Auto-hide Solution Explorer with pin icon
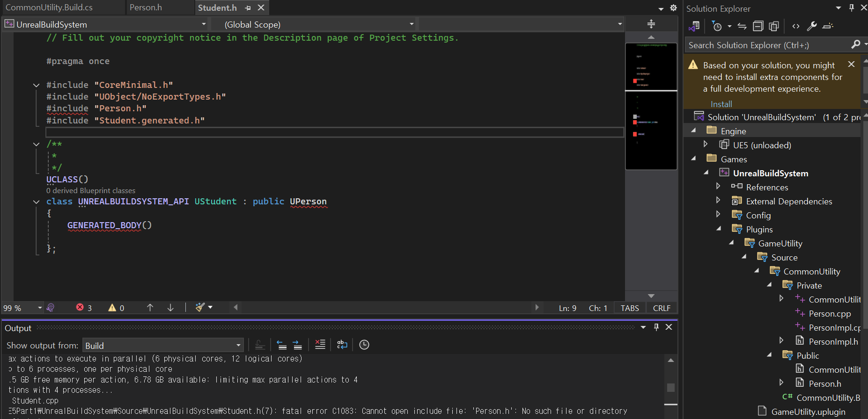 [852, 8]
